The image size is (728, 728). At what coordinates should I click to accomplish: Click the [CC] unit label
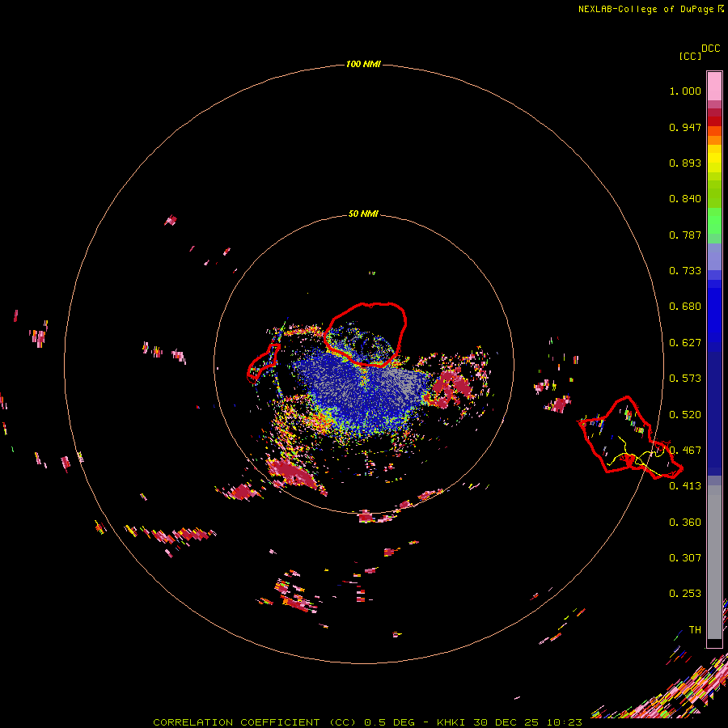[690, 56]
